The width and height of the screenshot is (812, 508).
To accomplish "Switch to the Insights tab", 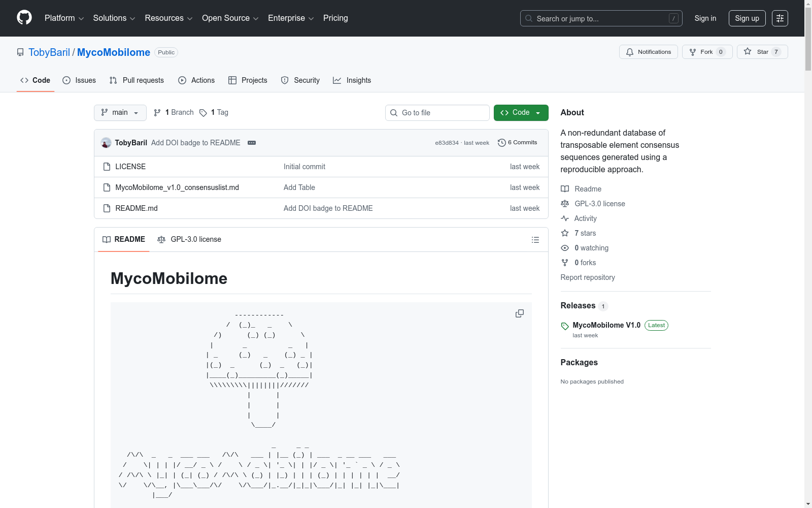I will (352, 80).
